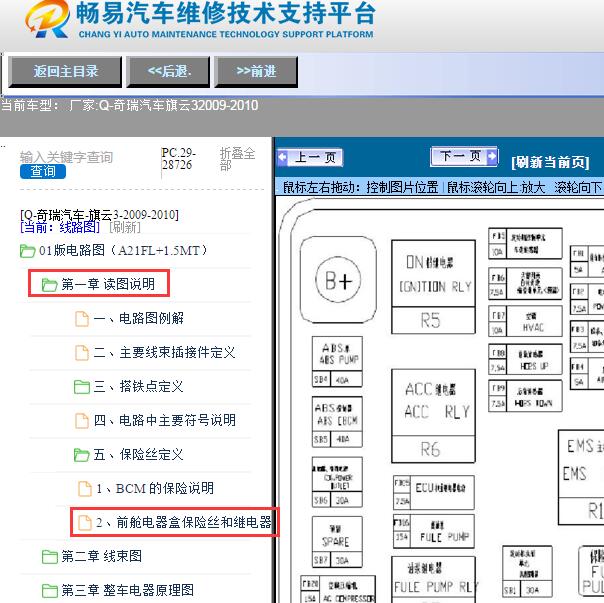Click the [Q-奇瑞汽车-旗云3-2009-2010] title text
The width and height of the screenshot is (604, 603).
[99, 215]
